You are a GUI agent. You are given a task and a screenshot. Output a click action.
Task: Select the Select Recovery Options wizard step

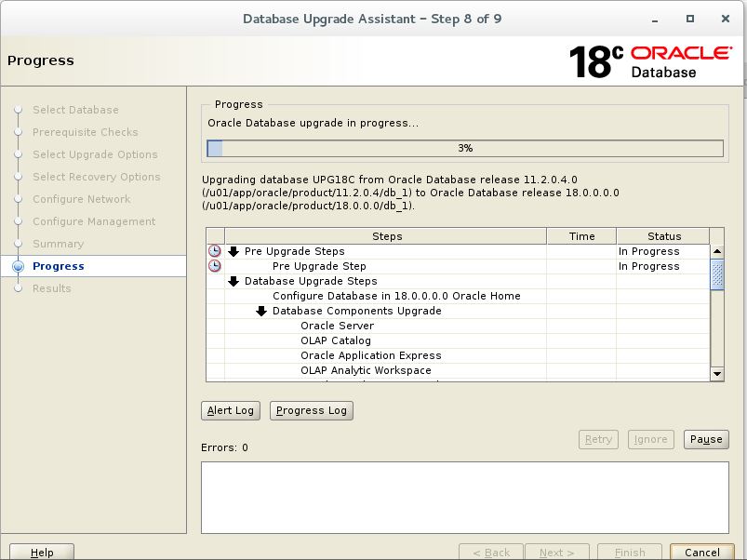96,177
